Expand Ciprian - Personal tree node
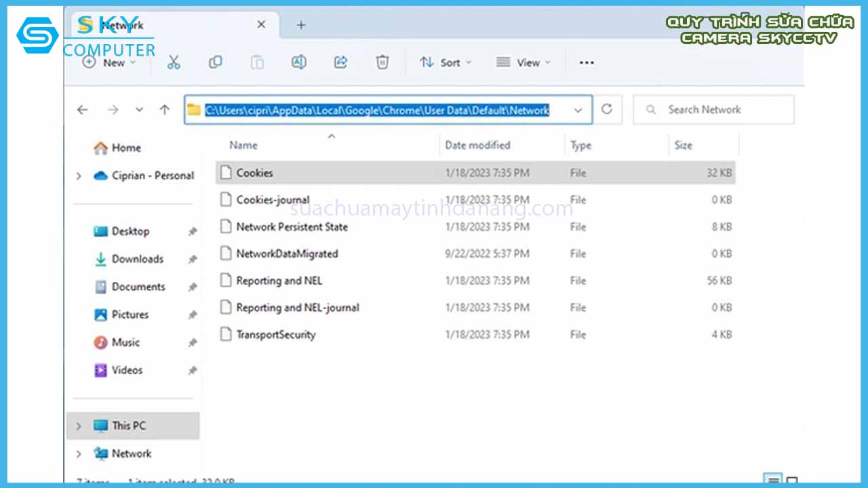 [x=79, y=176]
